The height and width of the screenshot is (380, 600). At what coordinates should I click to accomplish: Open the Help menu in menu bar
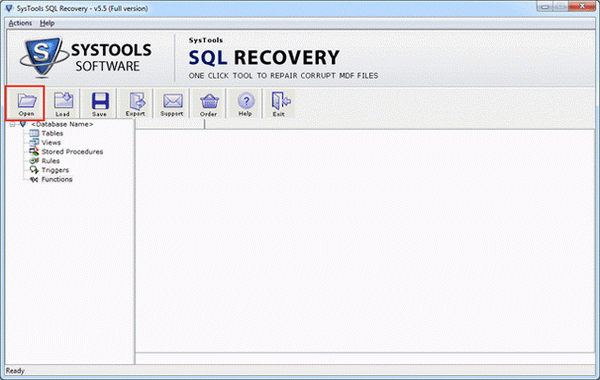47,23
